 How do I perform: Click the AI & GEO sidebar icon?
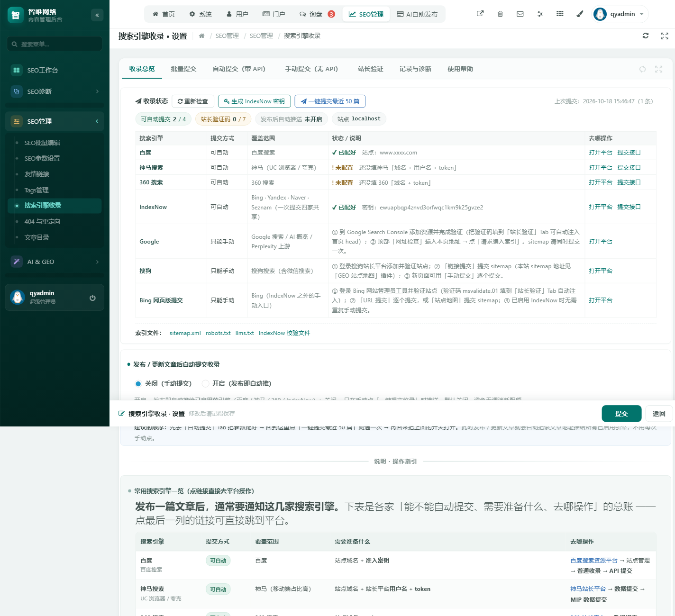pyautogui.click(x=17, y=262)
